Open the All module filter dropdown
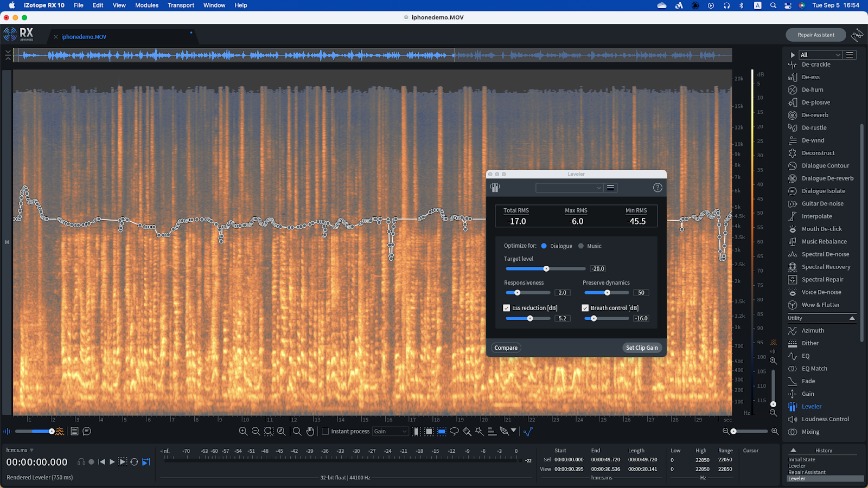Image resolution: width=868 pixels, height=488 pixels. tap(820, 55)
